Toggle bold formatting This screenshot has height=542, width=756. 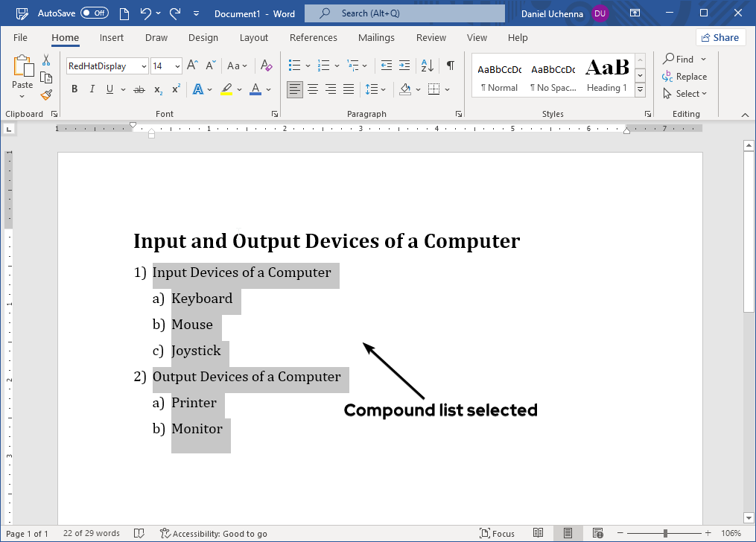[74, 89]
